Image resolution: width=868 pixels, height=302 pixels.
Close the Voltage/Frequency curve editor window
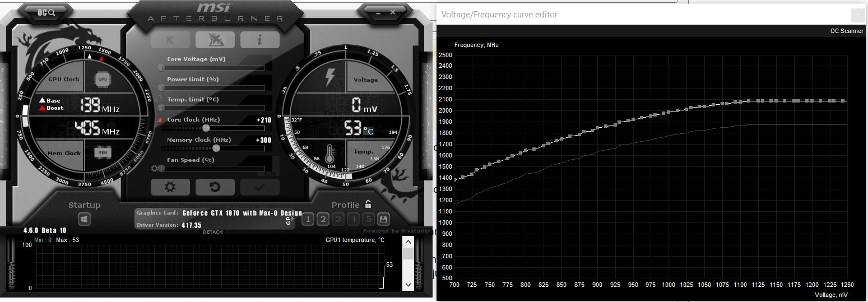[857, 15]
